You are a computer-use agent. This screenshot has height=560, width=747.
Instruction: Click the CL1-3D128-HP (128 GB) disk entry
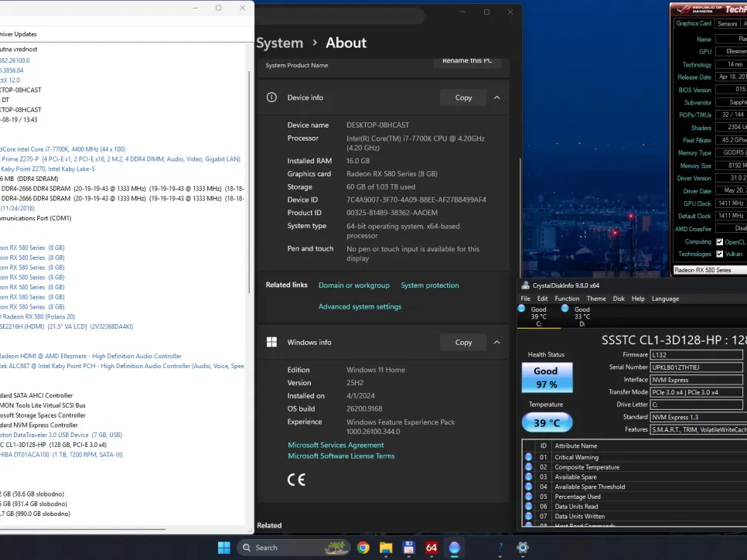coord(53,445)
